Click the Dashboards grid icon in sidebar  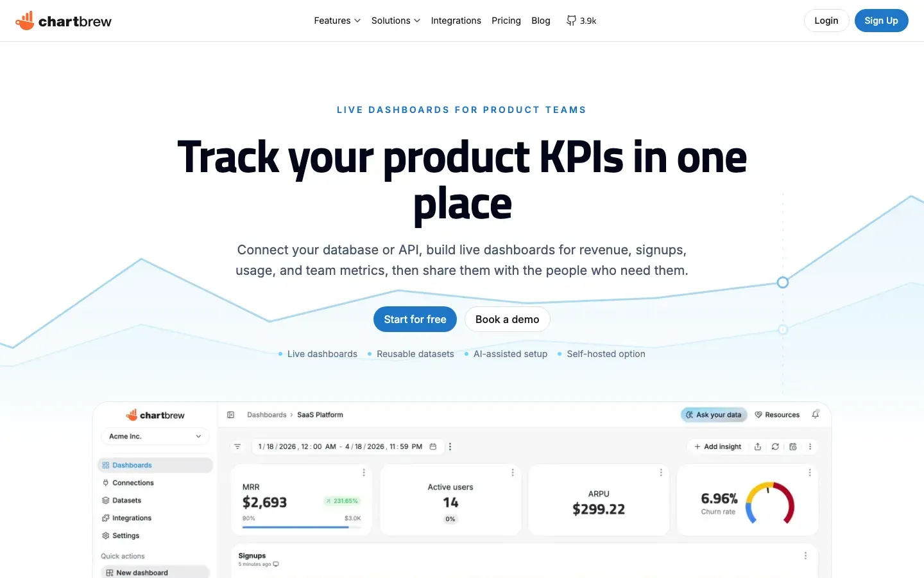click(x=106, y=465)
